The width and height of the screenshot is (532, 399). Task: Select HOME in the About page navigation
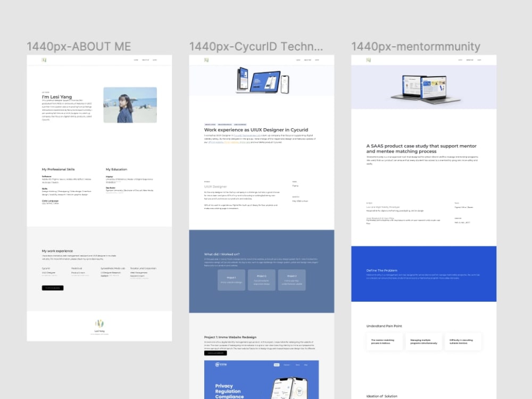pos(135,60)
